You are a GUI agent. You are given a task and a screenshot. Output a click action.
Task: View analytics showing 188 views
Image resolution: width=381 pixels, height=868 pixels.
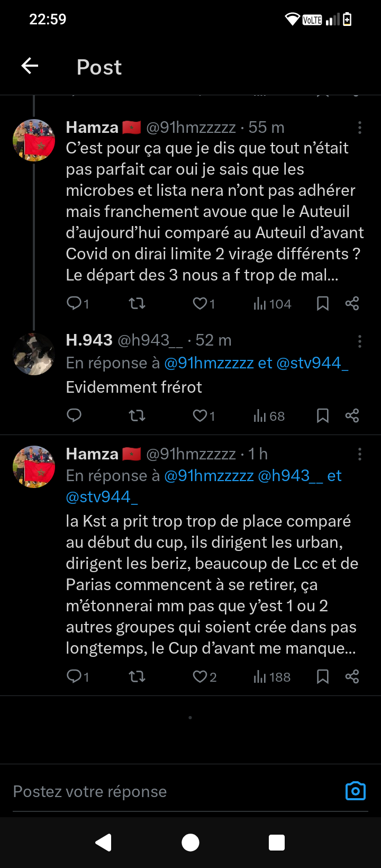point(272,676)
